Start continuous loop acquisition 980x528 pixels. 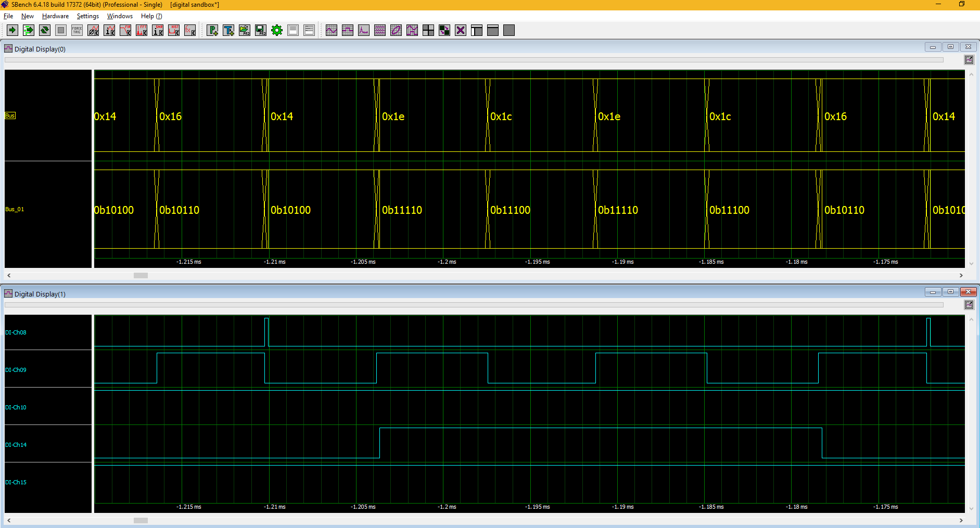45,30
